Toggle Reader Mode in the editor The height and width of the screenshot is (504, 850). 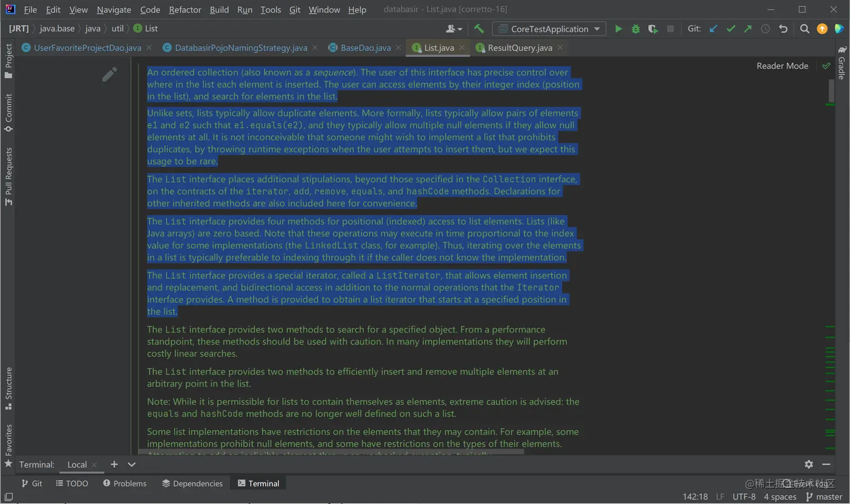click(x=782, y=66)
